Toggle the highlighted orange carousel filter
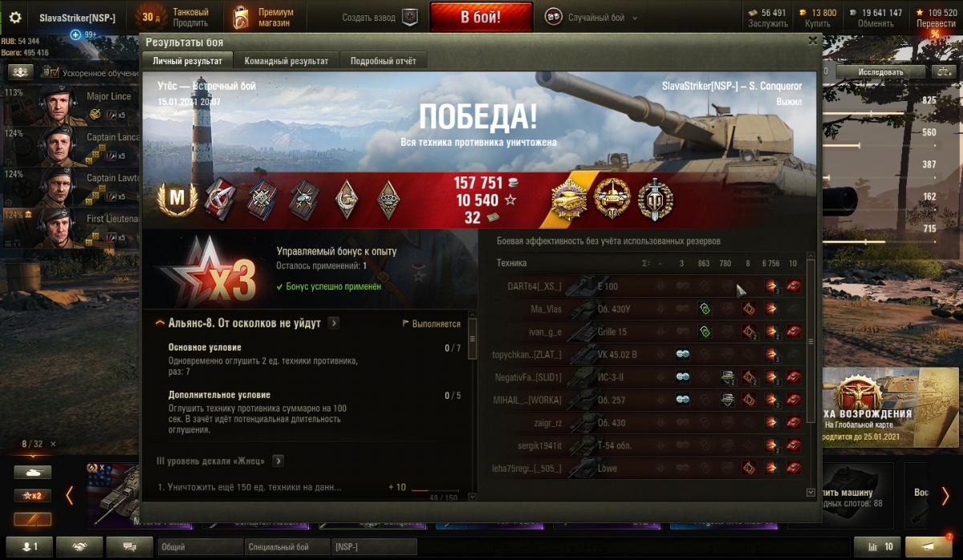Image resolution: width=963 pixels, height=560 pixels. point(32,519)
